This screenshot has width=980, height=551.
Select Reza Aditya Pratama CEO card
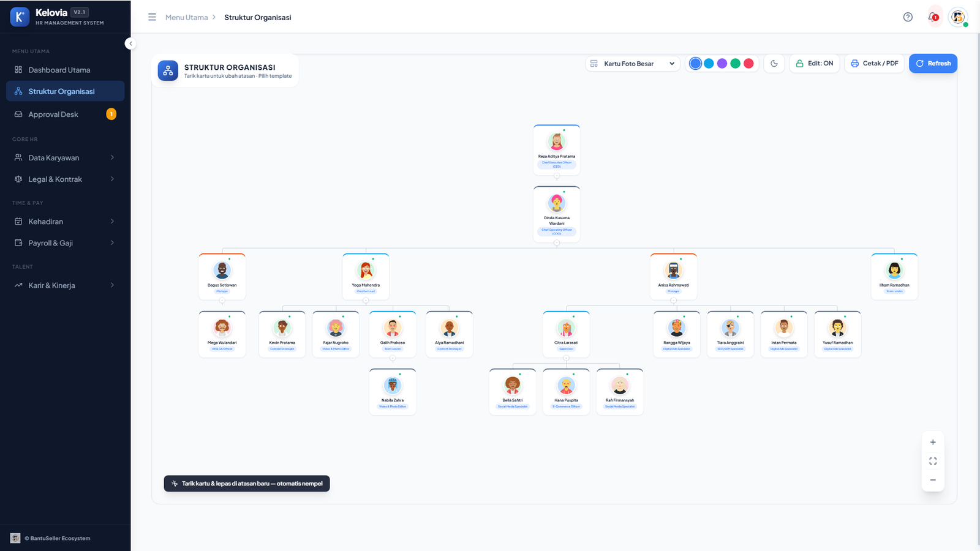[557, 150]
